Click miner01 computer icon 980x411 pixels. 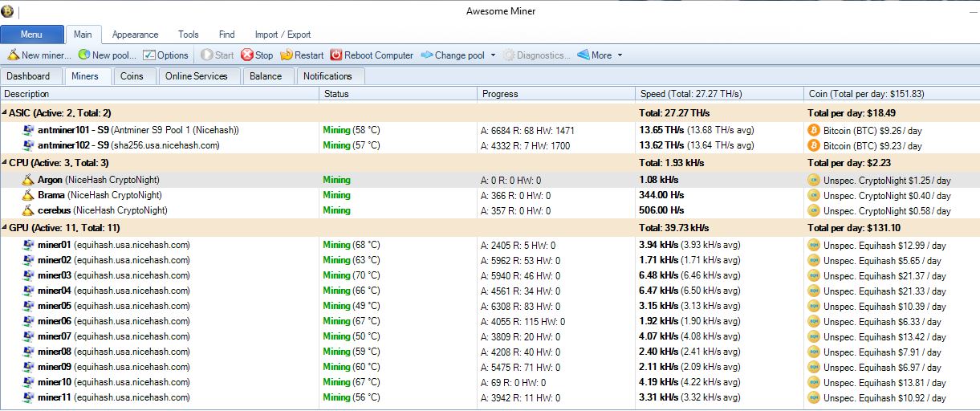tap(29, 245)
